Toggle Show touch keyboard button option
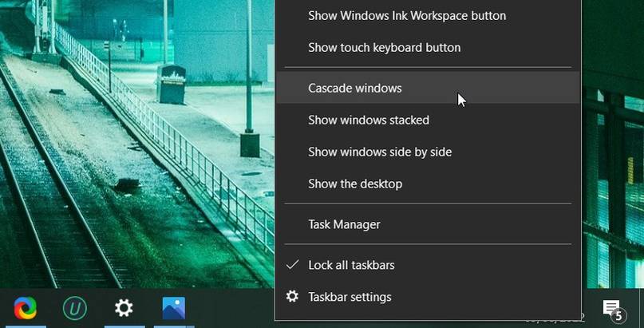Screen dimensions: 644x328 tap(384, 47)
